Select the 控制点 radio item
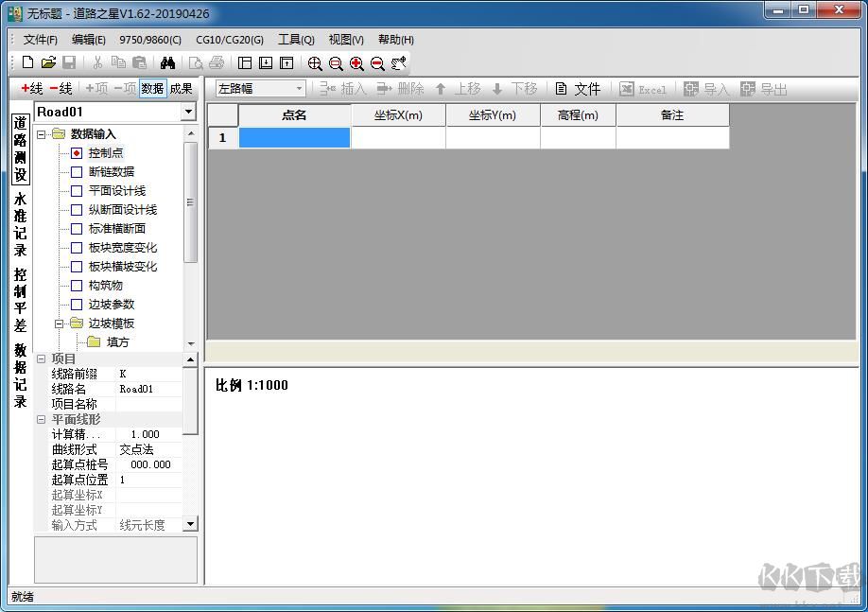Screen dimensions: 868x612 (77, 153)
